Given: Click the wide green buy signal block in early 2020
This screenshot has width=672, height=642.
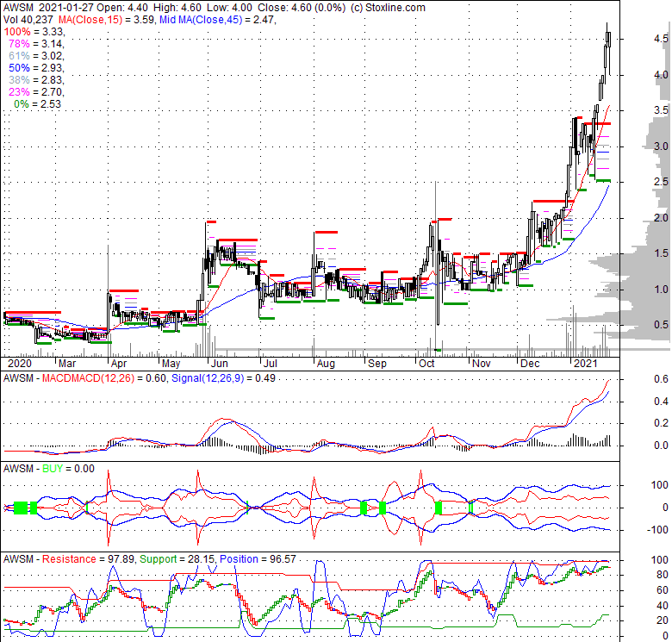Looking at the screenshot, I should point(21,508).
